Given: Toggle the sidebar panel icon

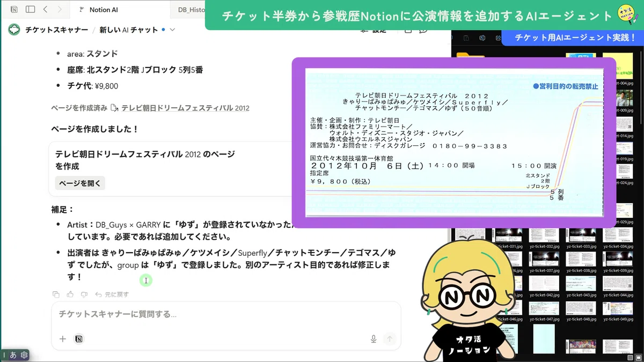Looking at the screenshot, I should click(30, 9).
